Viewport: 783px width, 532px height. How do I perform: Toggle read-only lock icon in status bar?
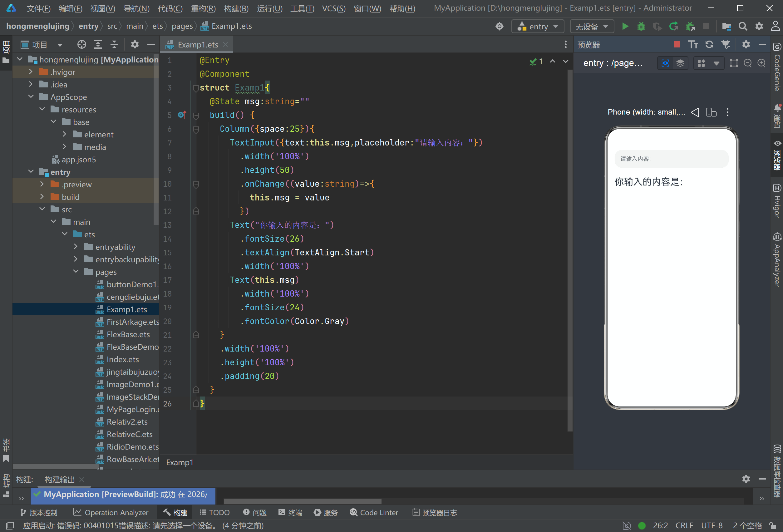point(773,525)
